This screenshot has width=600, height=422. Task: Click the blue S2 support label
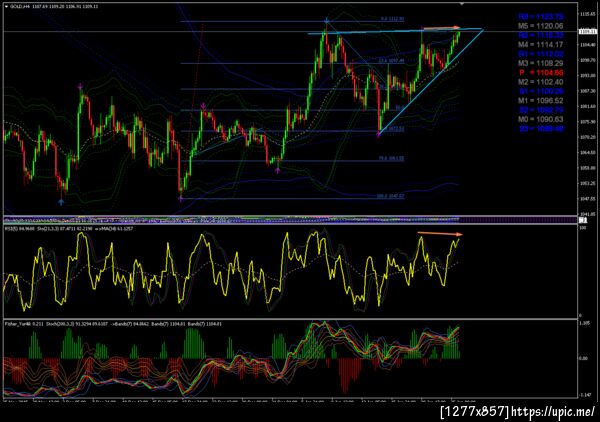[541, 110]
